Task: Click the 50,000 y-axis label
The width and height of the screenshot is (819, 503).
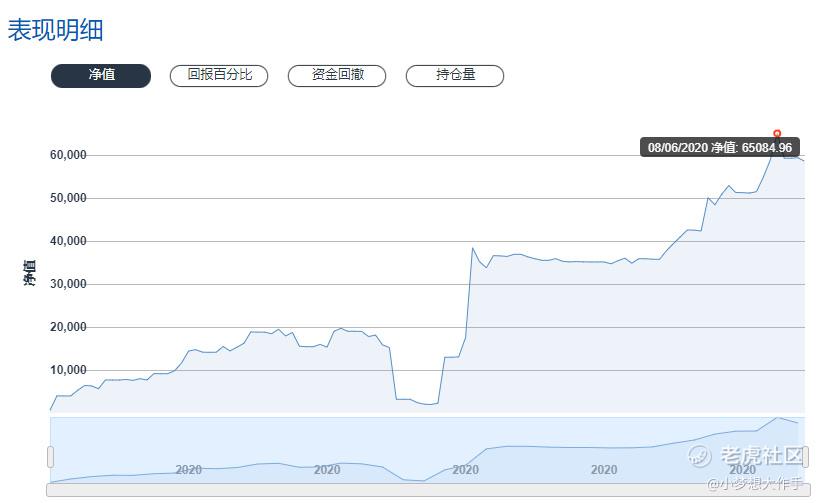Action: (x=68, y=198)
